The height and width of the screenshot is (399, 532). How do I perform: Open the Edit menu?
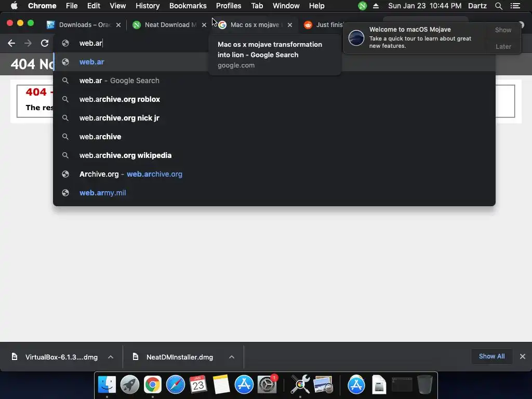94,6
